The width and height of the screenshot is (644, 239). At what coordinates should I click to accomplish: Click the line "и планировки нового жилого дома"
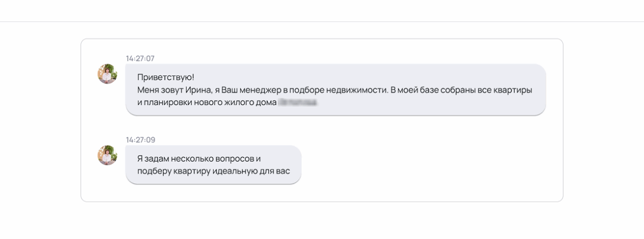coord(206,102)
